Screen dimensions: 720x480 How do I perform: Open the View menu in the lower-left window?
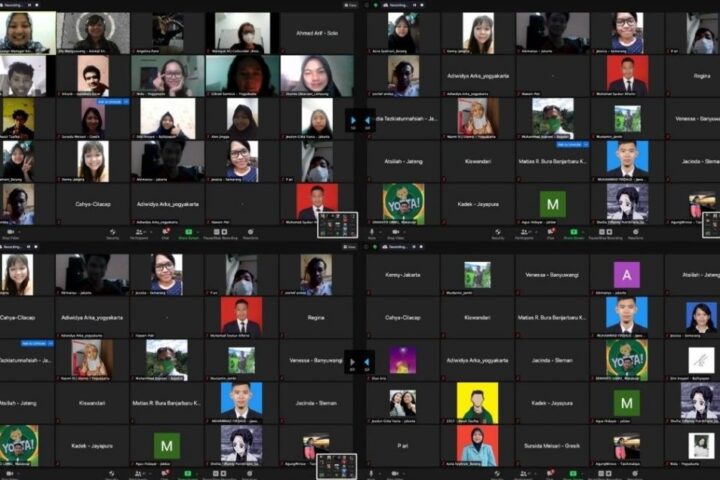tap(350, 247)
